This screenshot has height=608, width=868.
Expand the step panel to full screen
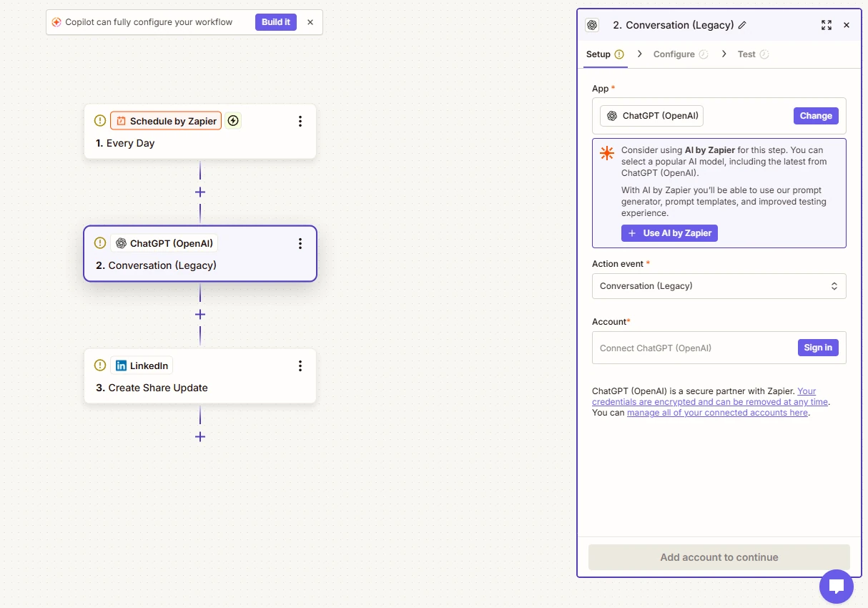tap(827, 25)
